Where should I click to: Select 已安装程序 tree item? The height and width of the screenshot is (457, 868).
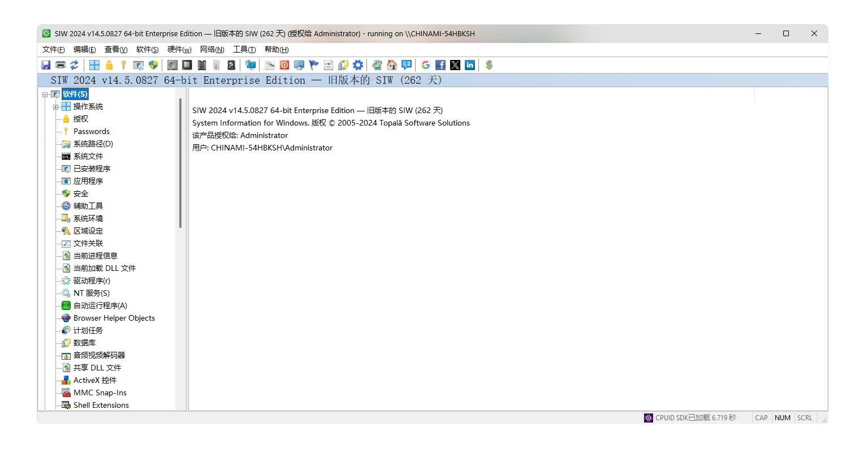point(92,169)
